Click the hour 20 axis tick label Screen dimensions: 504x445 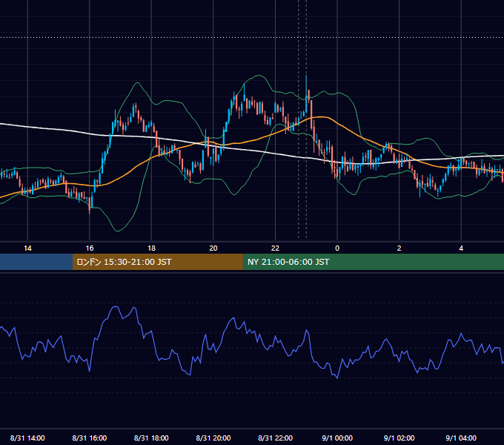[x=213, y=248]
